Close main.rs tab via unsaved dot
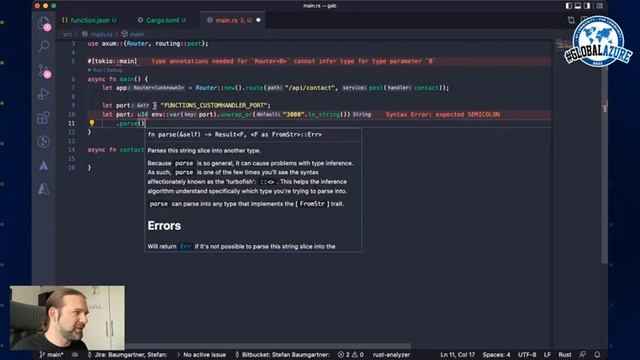The width and height of the screenshot is (640, 360). [258, 20]
